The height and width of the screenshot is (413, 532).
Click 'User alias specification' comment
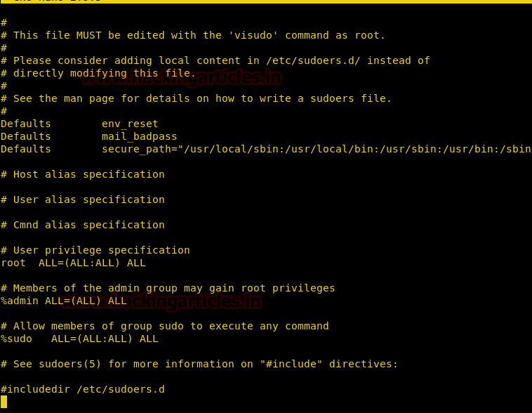point(88,199)
